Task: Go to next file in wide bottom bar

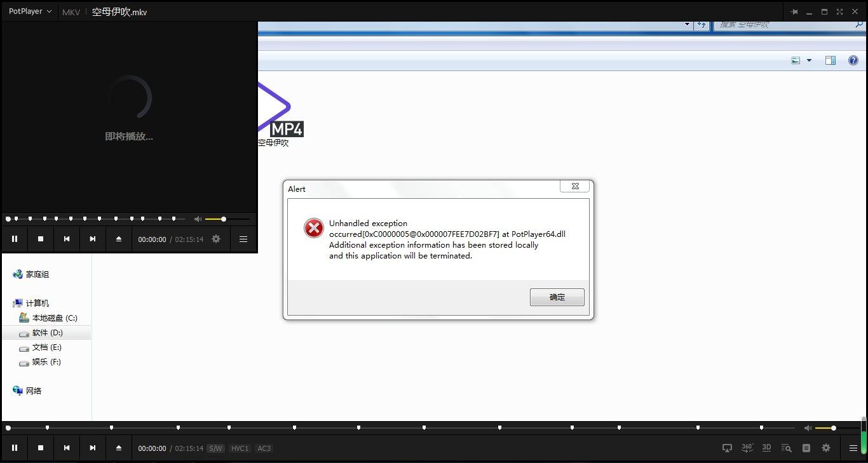Action: pyautogui.click(x=93, y=448)
